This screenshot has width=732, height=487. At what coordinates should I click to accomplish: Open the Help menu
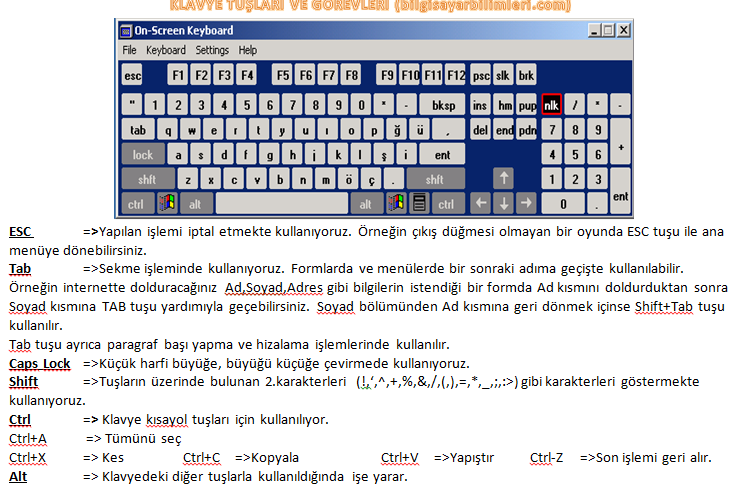coord(247,50)
